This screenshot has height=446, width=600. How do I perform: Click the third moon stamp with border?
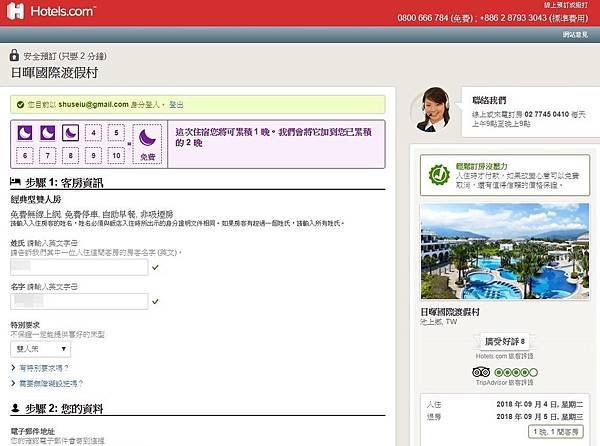(70, 133)
